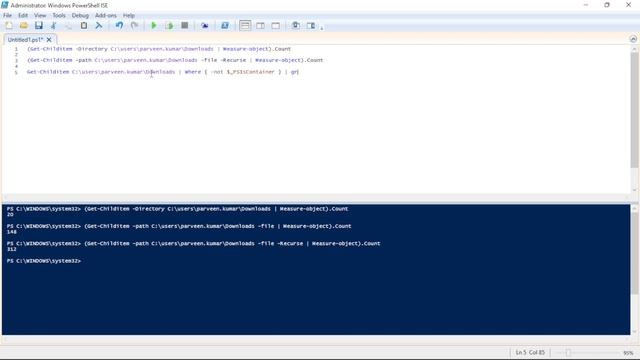This screenshot has width=640, height=360.
Task: Undo the last edit
Action: click(119, 26)
